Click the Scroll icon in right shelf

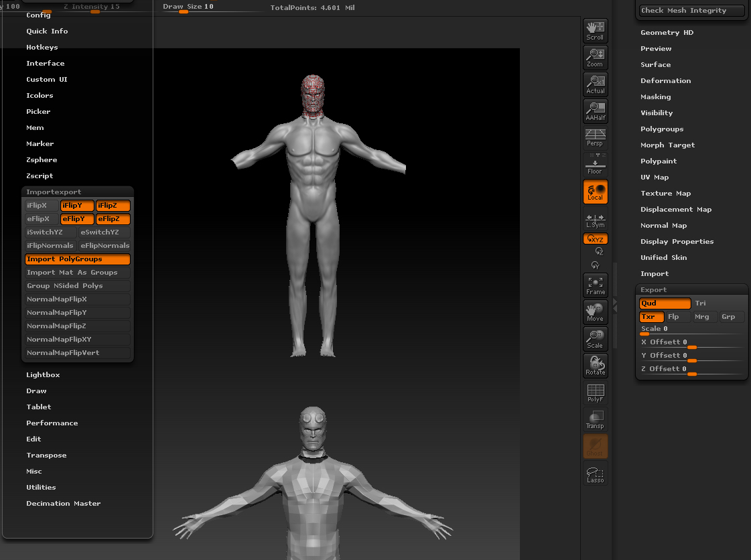point(595,31)
